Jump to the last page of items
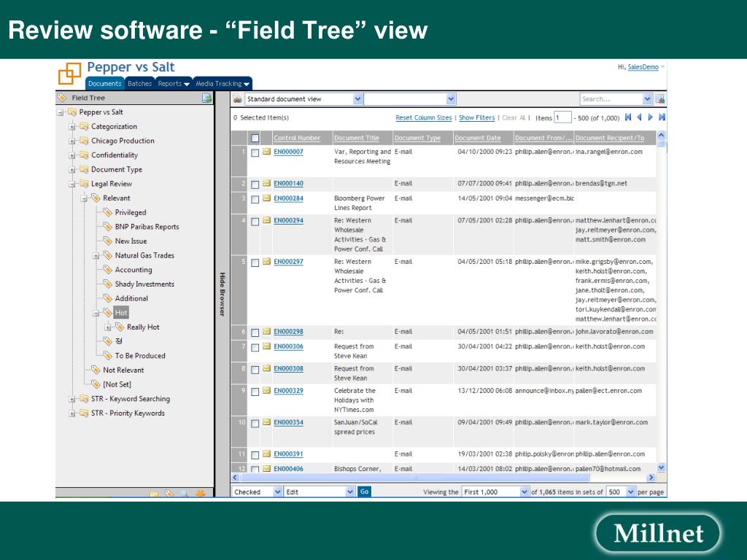The image size is (747, 560). [x=662, y=117]
